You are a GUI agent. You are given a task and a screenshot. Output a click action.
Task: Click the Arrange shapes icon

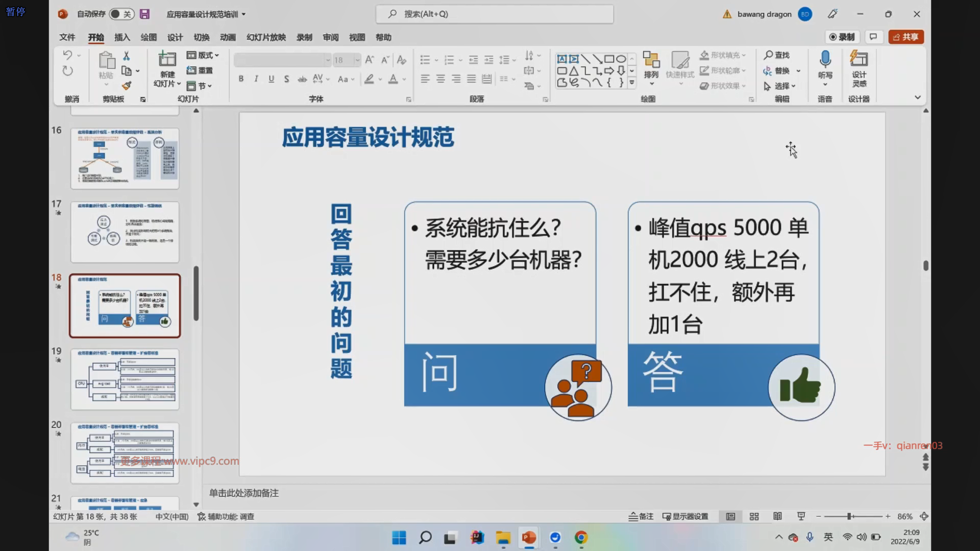651,60
